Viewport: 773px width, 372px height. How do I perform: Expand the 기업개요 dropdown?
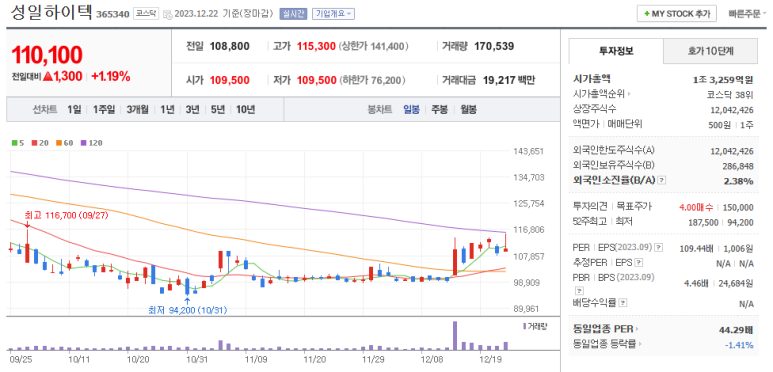pos(333,14)
